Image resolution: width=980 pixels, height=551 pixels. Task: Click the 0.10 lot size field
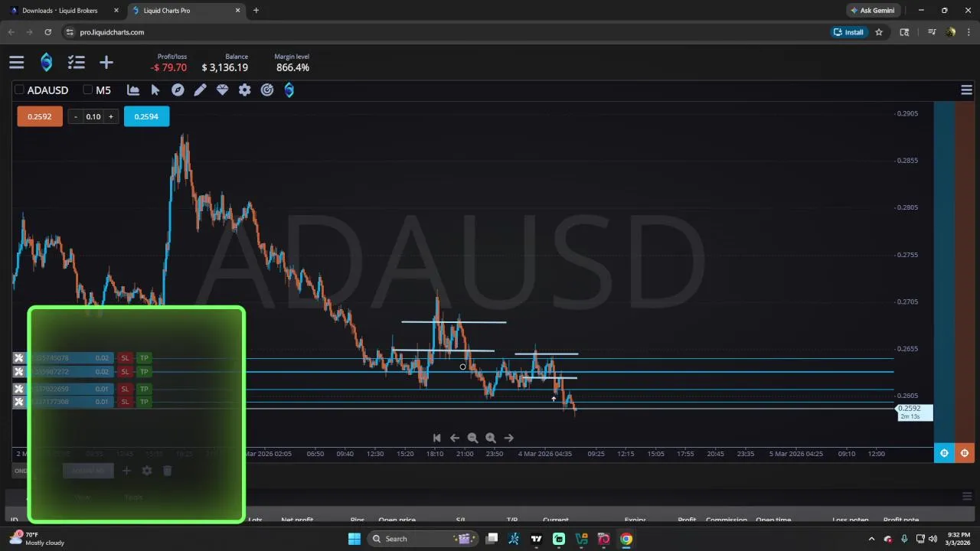93,116
